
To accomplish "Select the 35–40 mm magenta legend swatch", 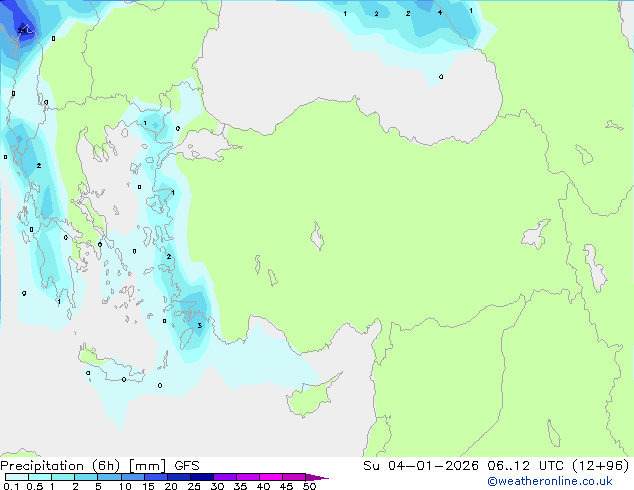I will pyautogui.click(x=247, y=477).
